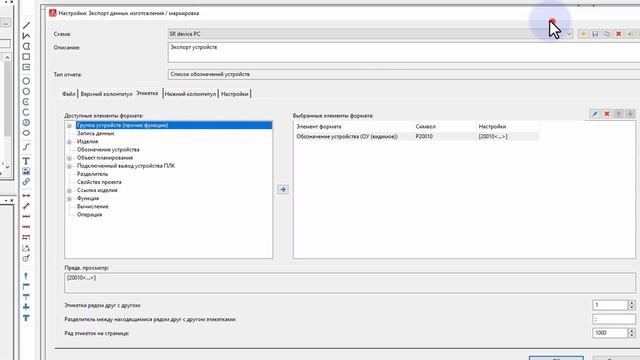Move selected format element up
The height and width of the screenshot is (360, 640).
pos(619,114)
